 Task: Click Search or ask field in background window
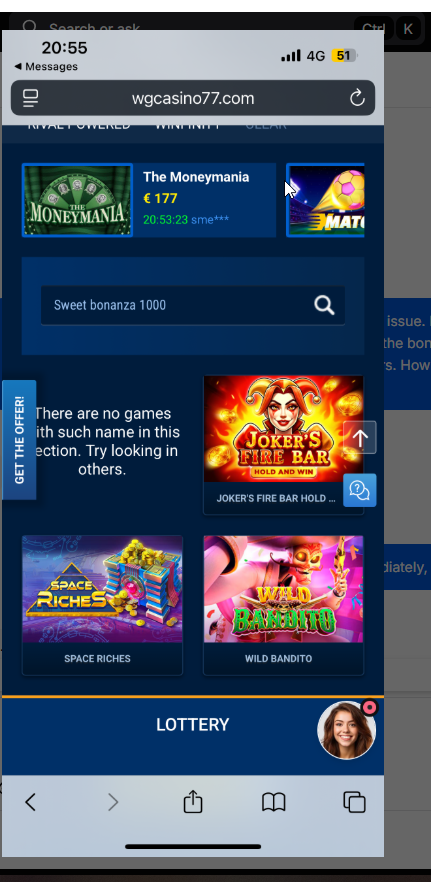pyautogui.click(x=95, y=27)
